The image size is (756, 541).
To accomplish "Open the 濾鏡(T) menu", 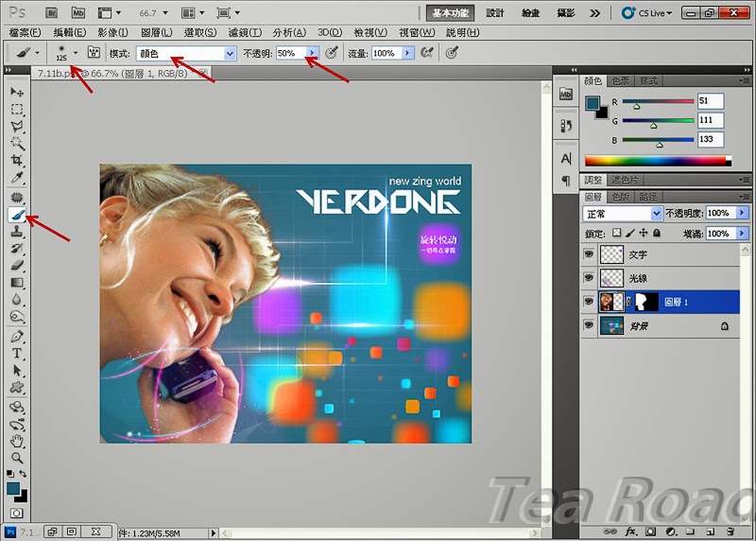I will point(245,32).
